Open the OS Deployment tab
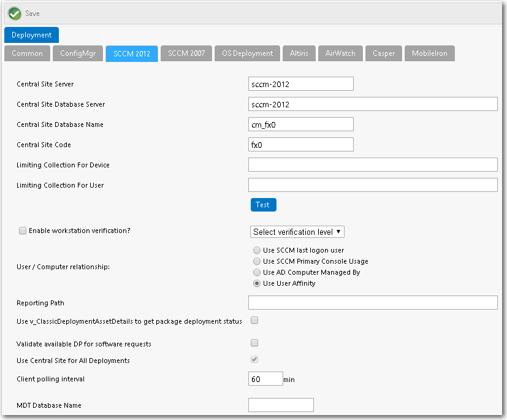Screen dimensions: 507x420 click(x=247, y=53)
